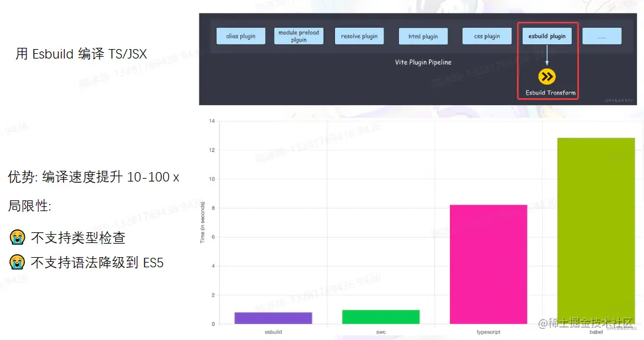This screenshot has height=340, width=644.
Task: Click the swc axis label
Action: 381,332
